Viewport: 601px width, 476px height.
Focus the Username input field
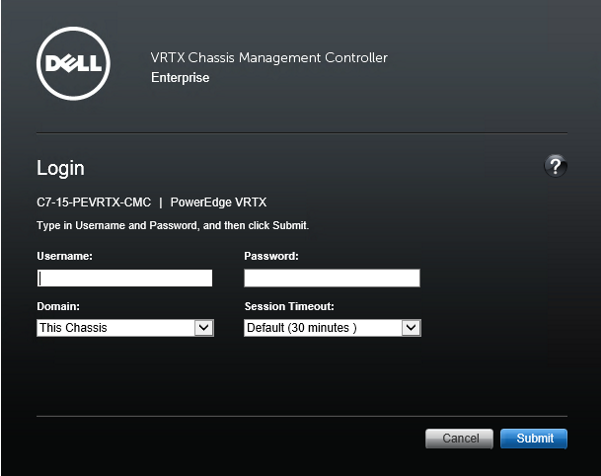click(125, 278)
